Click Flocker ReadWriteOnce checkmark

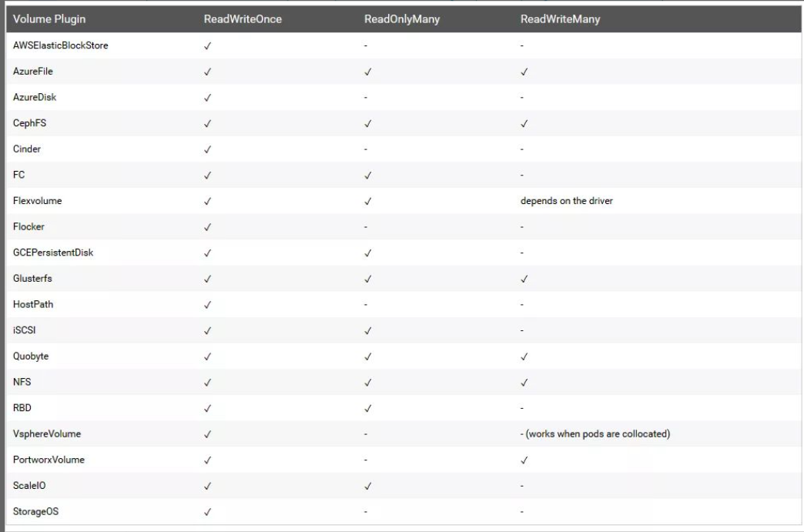pyautogui.click(x=208, y=227)
